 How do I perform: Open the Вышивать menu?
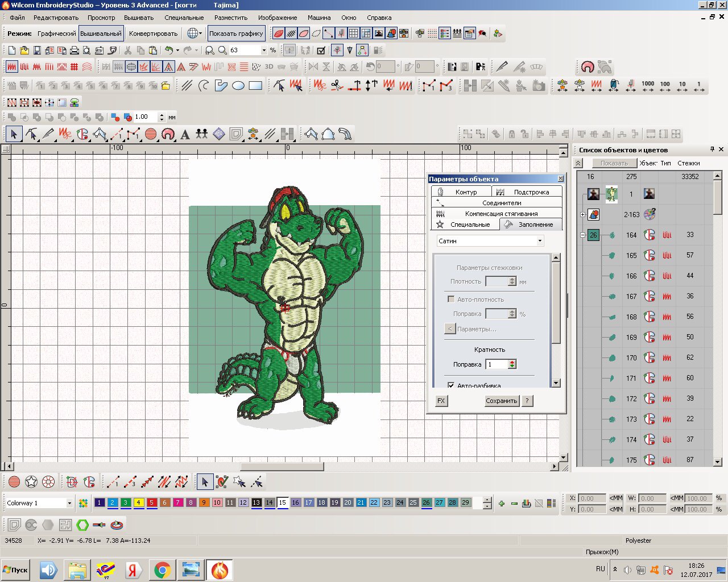[x=139, y=18]
